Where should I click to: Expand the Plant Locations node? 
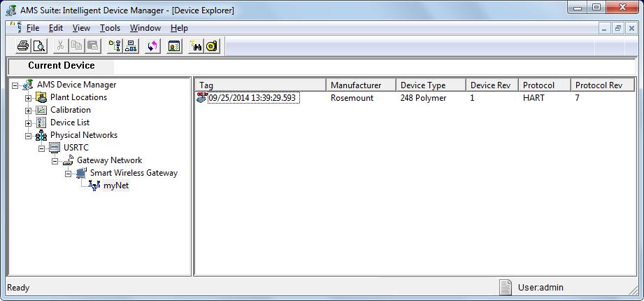[29, 98]
